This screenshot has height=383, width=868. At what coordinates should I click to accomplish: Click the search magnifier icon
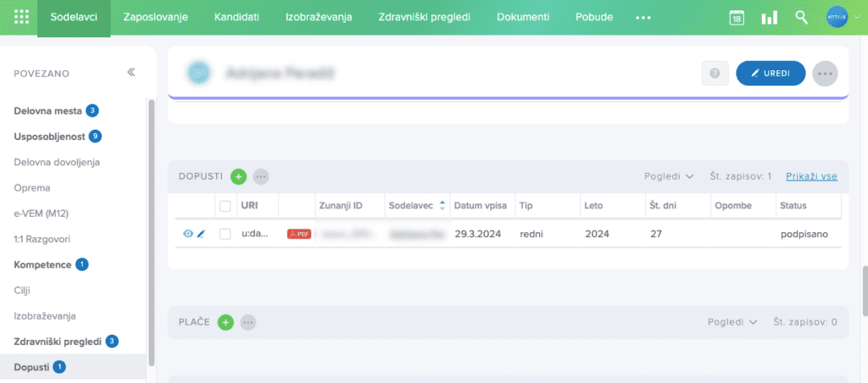[801, 18]
